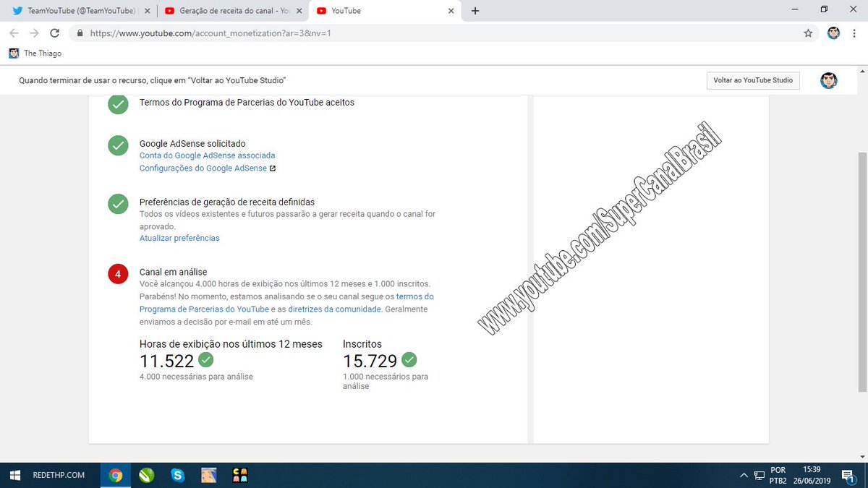Close the Geração de receita tab
The image size is (868, 488).
[299, 11]
